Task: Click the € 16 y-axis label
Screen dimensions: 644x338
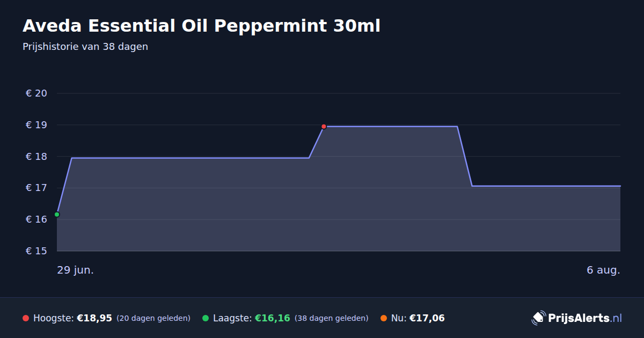Action: pyautogui.click(x=36, y=219)
